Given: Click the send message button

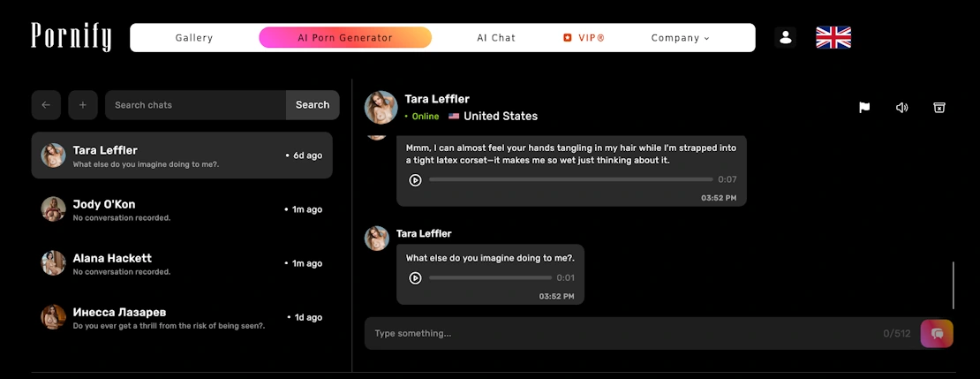Looking at the screenshot, I should click(x=937, y=333).
